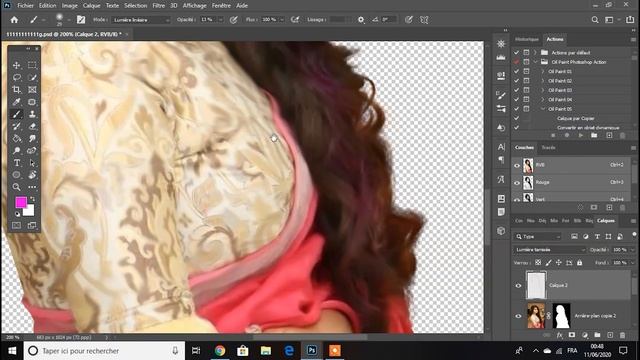Select the Eraser tool
Image resolution: width=640 pixels, height=360 pixels.
pos(32,126)
